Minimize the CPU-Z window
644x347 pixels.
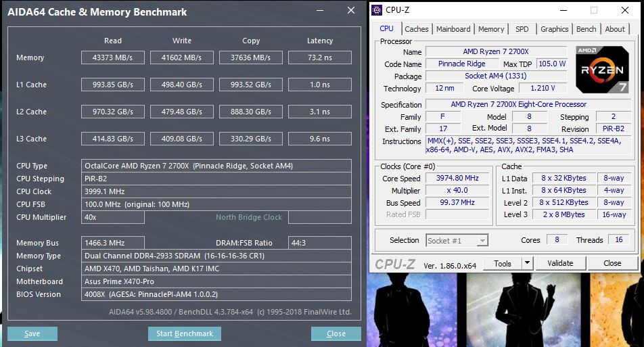[563, 10]
